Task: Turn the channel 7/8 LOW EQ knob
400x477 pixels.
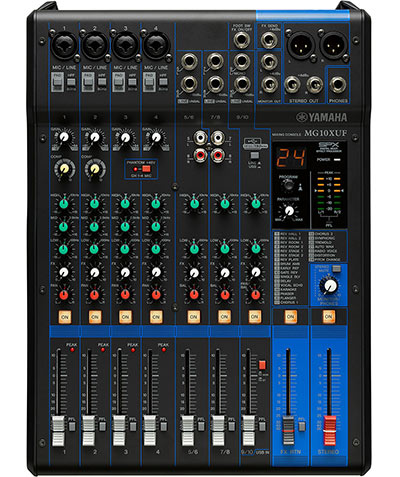Action: click(225, 249)
